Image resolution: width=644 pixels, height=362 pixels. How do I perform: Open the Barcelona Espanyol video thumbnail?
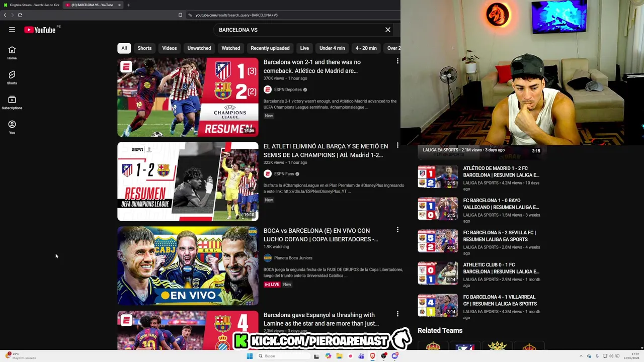pyautogui.click(x=188, y=330)
